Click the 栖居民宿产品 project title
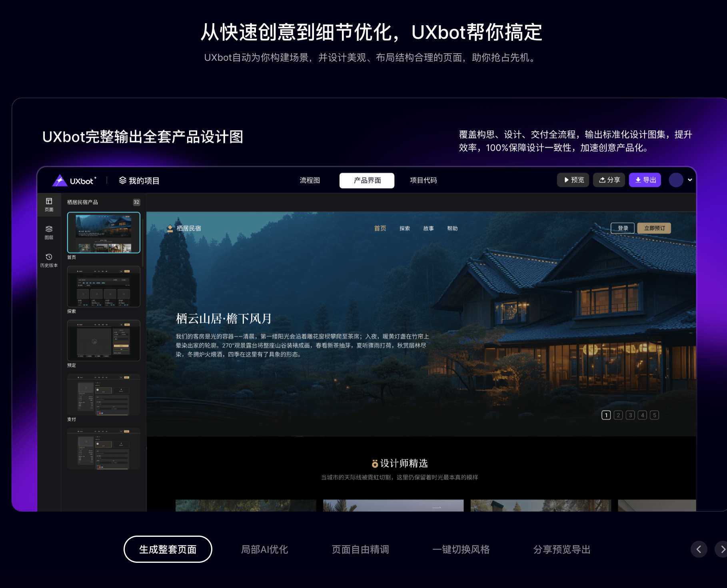The height and width of the screenshot is (588, 727). coord(82,202)
